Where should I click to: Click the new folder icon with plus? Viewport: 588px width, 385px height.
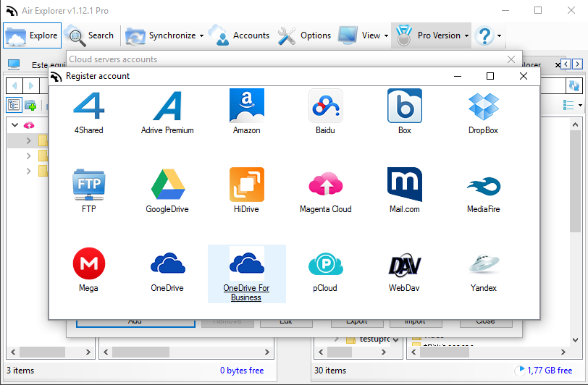coord(30,106)
